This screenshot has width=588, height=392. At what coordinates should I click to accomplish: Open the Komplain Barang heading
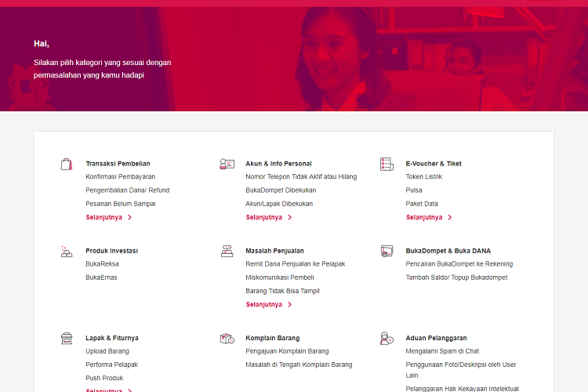click(273, 338)
